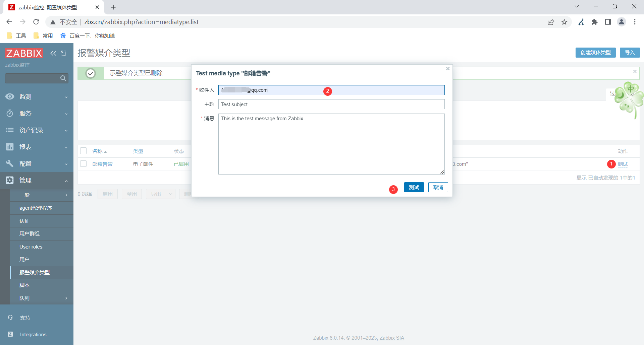Click the 支持 (Support) headset icon

(10, 318)
